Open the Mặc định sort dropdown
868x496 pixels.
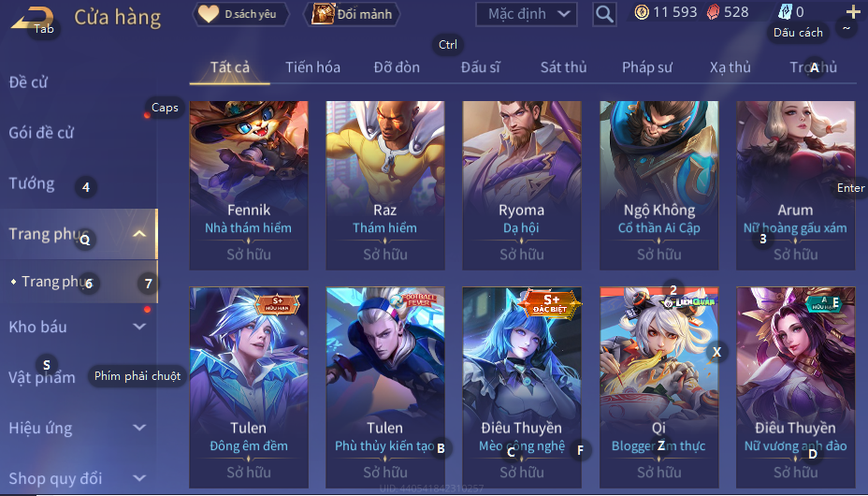526,14
